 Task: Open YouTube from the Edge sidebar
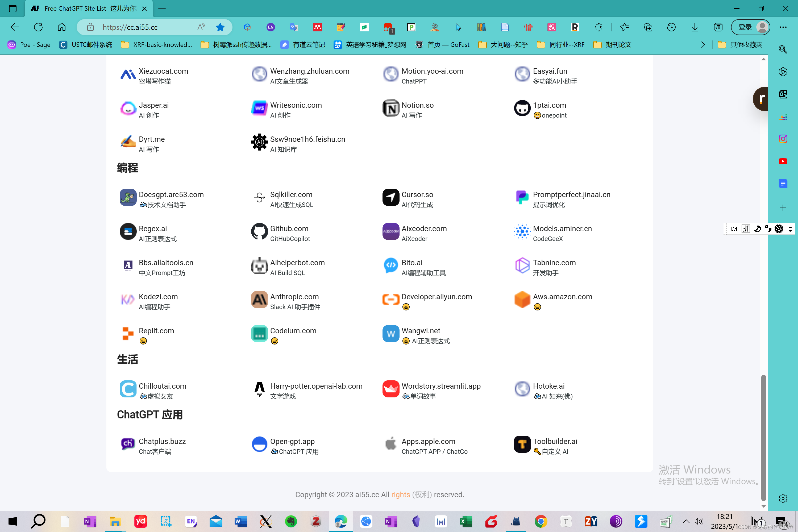coord(783,161)
